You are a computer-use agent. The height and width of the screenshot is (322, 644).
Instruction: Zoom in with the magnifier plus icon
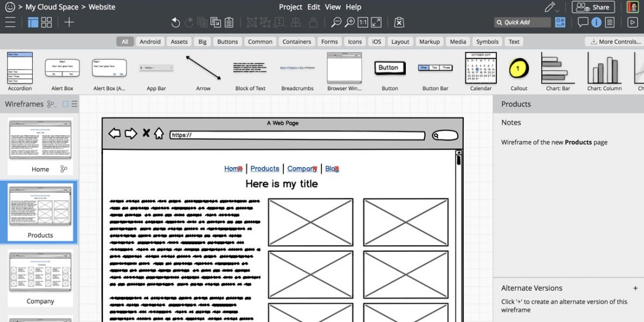[x=350, y=22]
